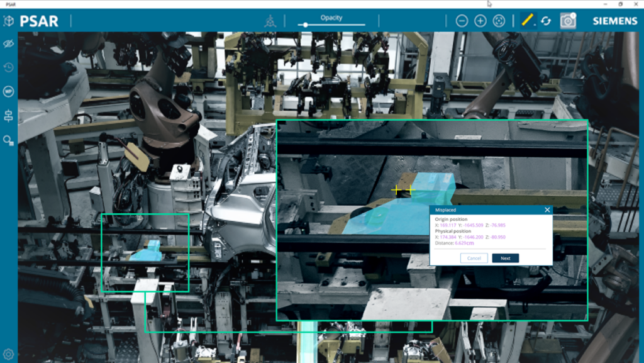This screenshot has width=644, height=363.
Task: Open the camera snapshots with notification badge
Action: [567, 20]
